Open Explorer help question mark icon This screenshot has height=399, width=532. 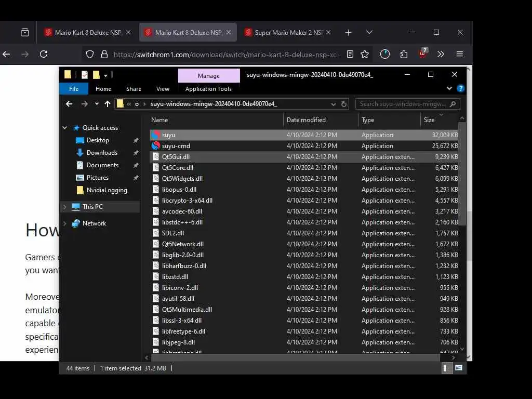(x=460, y=88)
